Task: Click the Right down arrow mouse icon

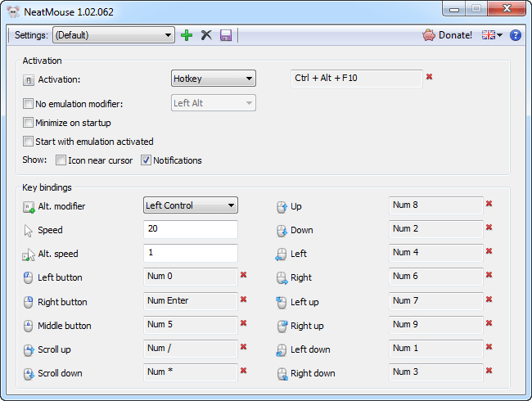Action: point(282,374)
